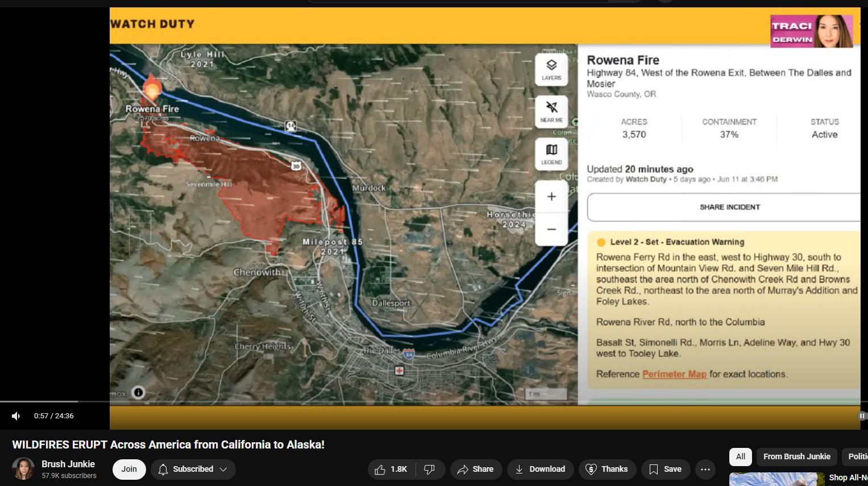
Task: Open the map info circle icon
Action: [138, 392]
